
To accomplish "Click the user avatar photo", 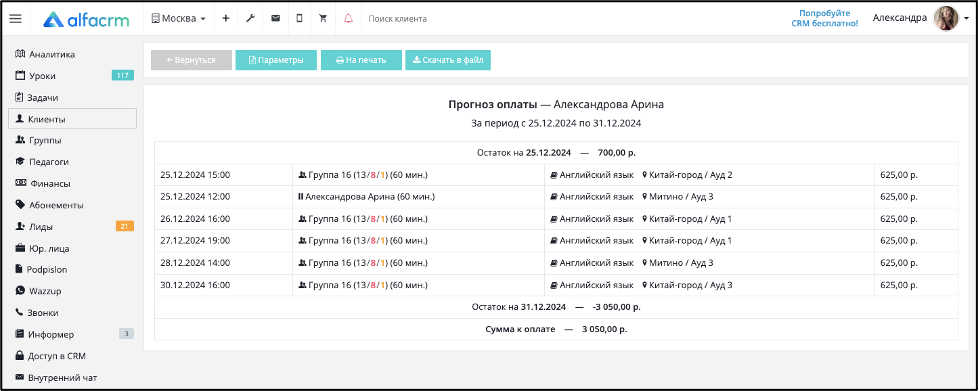I will [946, 19].
